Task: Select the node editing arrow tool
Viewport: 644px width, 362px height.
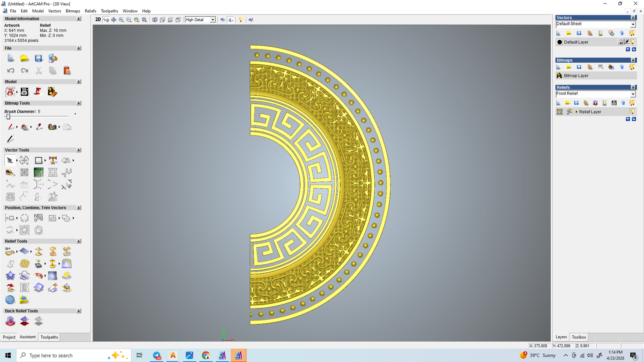Action: pos(10,160)
